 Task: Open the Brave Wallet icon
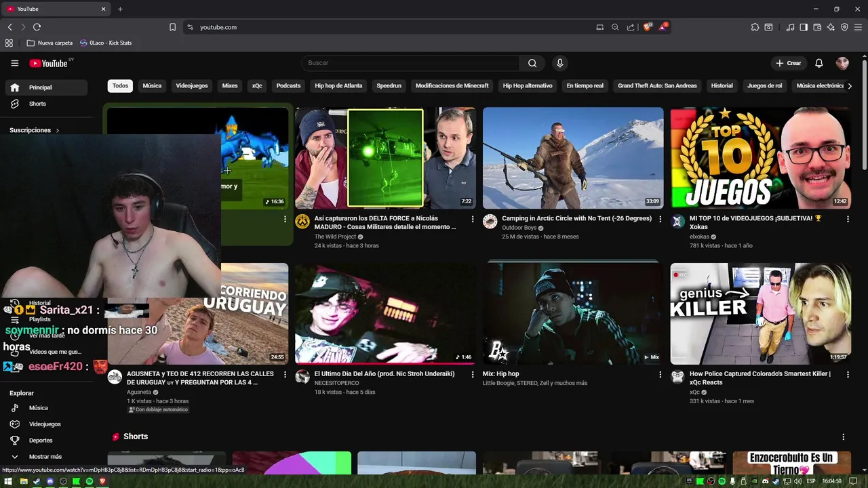click(817, 27)
